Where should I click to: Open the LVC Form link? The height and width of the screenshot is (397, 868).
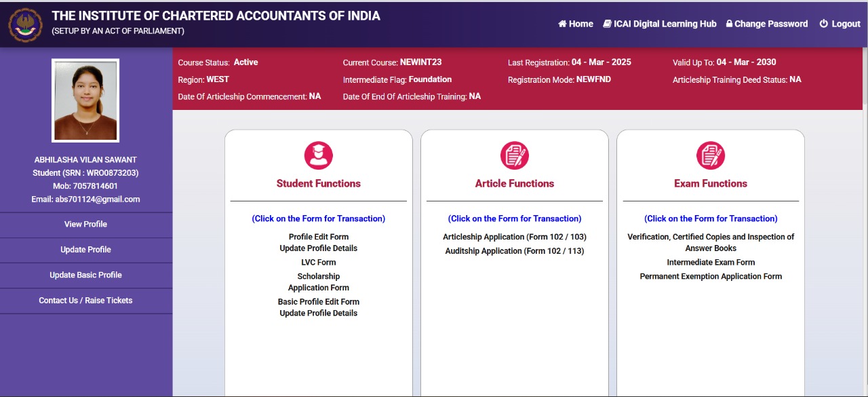coord(318,263)
